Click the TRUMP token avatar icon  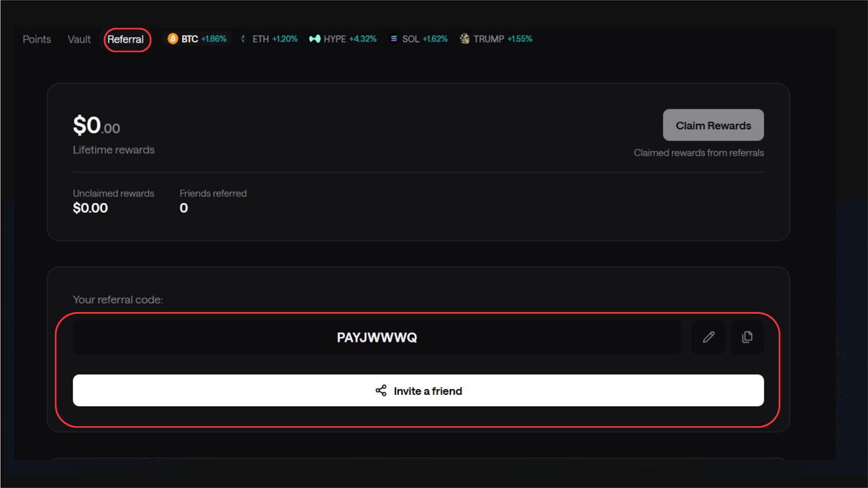[465, 39]
